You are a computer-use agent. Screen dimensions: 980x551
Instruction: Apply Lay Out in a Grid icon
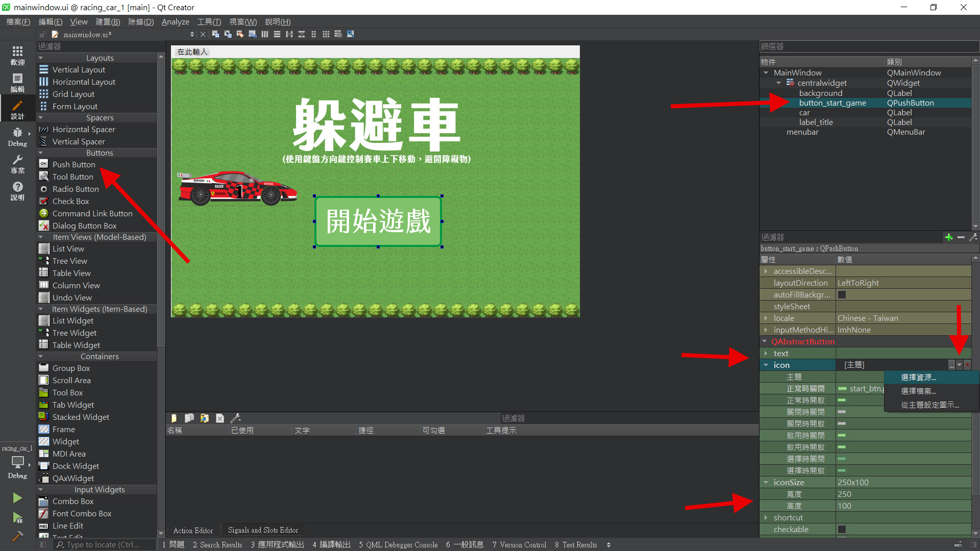326,34
